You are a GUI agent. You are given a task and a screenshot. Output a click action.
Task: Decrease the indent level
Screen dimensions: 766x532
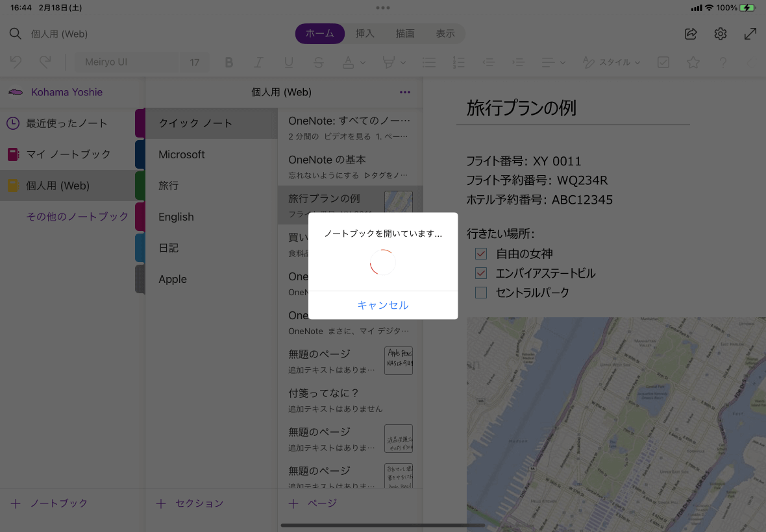click(489, 62)
